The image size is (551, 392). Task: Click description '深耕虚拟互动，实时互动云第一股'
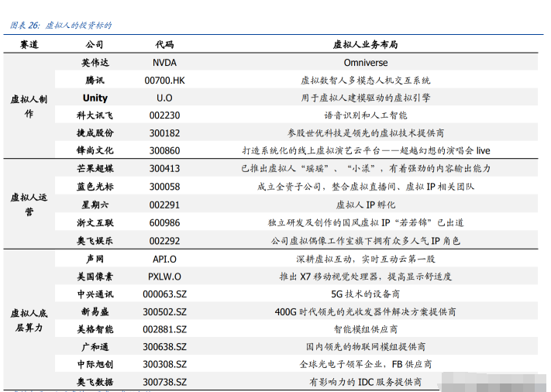(366, 259)
